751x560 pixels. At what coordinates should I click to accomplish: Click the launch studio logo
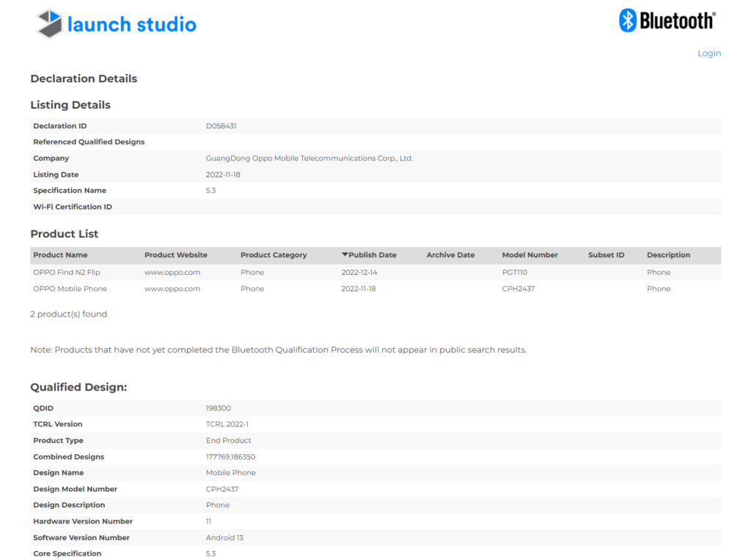pyautogui.click(x=116, y=23)
